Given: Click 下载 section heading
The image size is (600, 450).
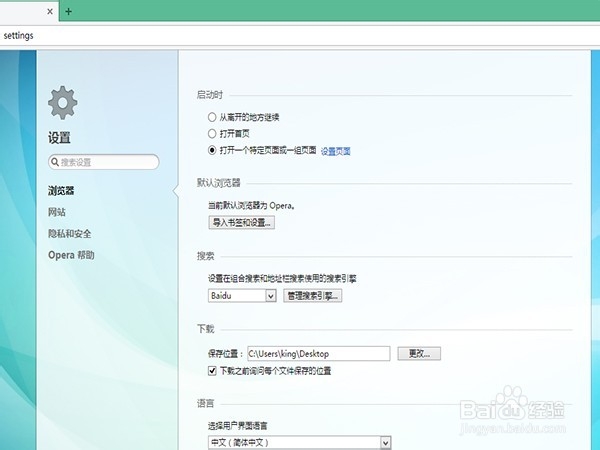Looking at the screenshot, I should pyautogui.click(x=205, y=329).
